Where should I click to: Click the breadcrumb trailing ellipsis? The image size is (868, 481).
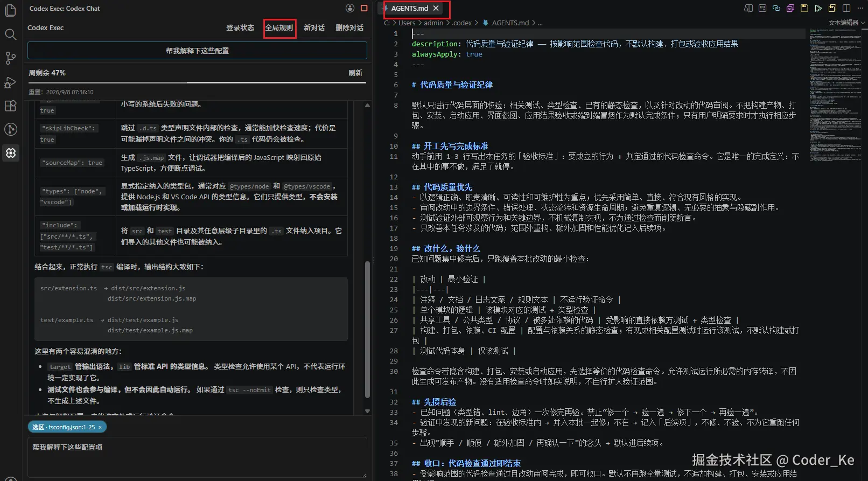pos(540,23)
